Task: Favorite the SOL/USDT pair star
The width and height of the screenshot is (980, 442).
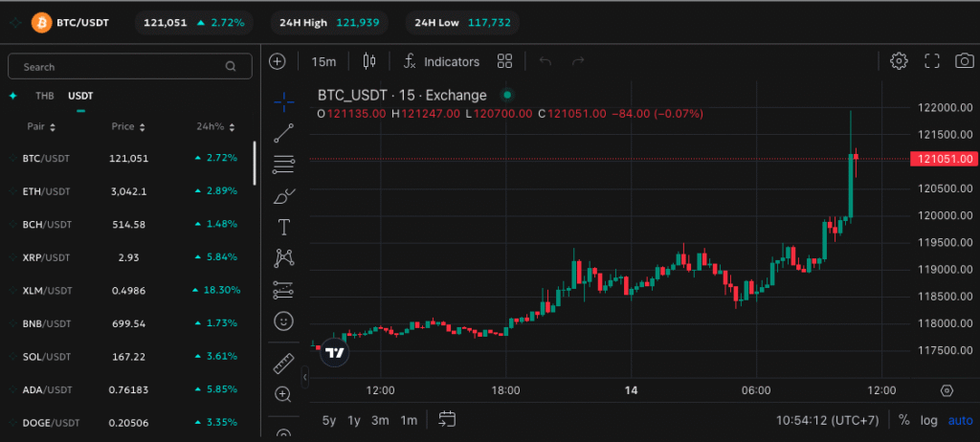Action: pyautogui.click(x=13, y=356)
